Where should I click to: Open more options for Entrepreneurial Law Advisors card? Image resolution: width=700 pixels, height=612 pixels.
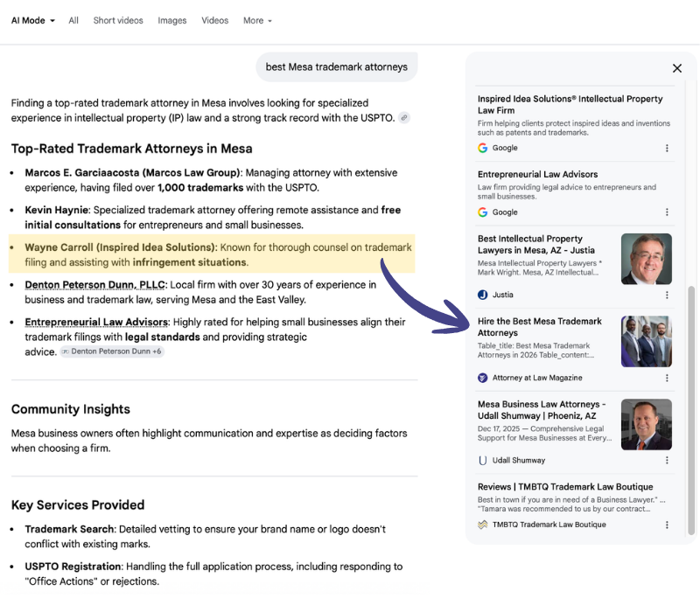[667, 212]
